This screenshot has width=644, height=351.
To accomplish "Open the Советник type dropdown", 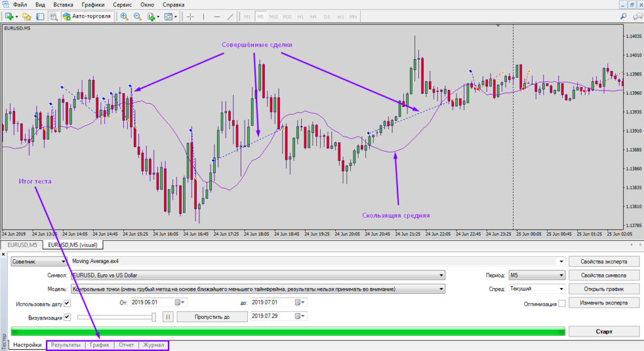I will (x=38, y=262).
